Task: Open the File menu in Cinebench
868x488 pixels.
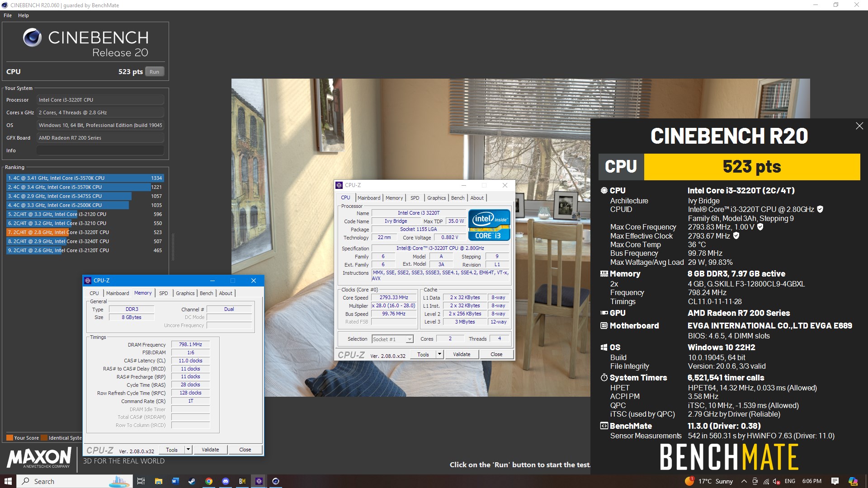Action: (8, 15)
